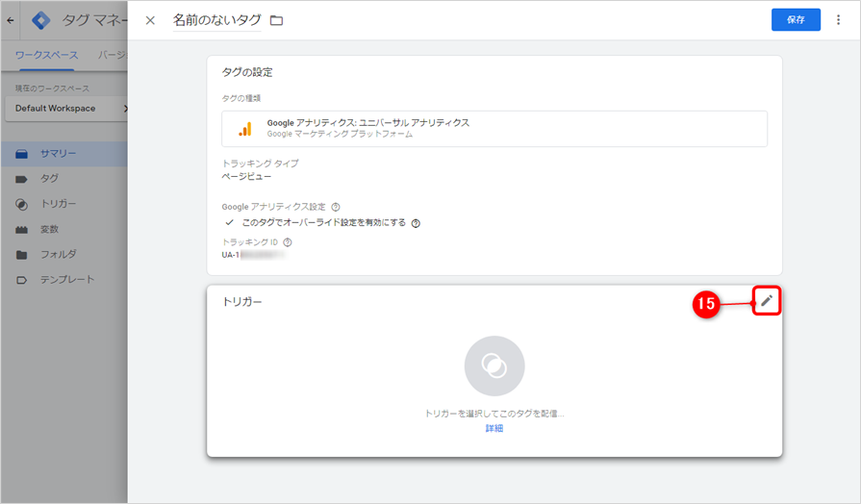Click the Google Analytics bar-chart icon

pyautogui.click(x=245, y=129)
